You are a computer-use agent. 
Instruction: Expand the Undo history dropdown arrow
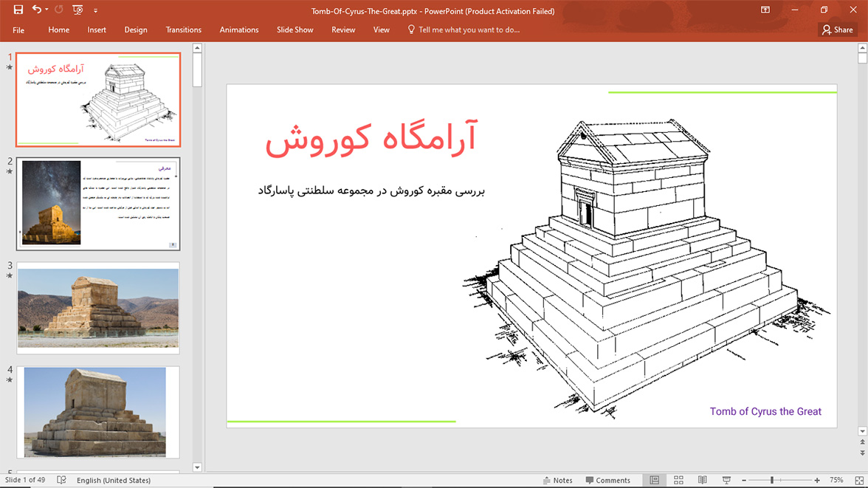(x=46, y=10)
